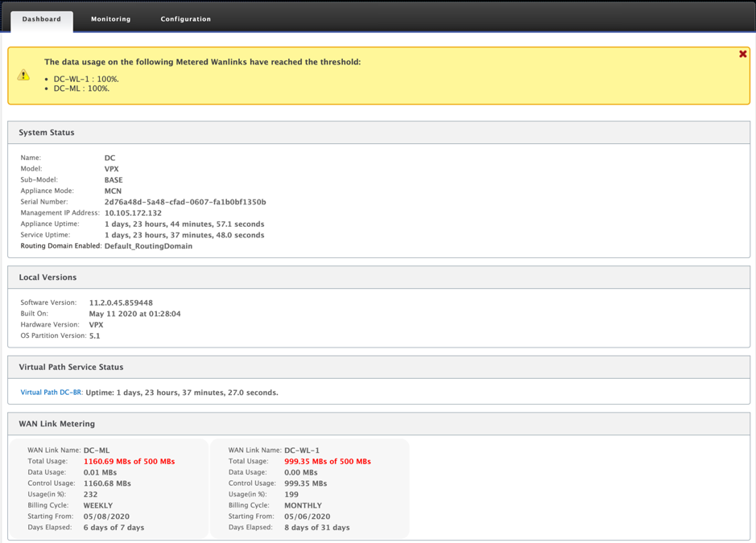The image size is (756, 543).
Task: Click the Default_RoutingDomain value
Action: [148, 246]
